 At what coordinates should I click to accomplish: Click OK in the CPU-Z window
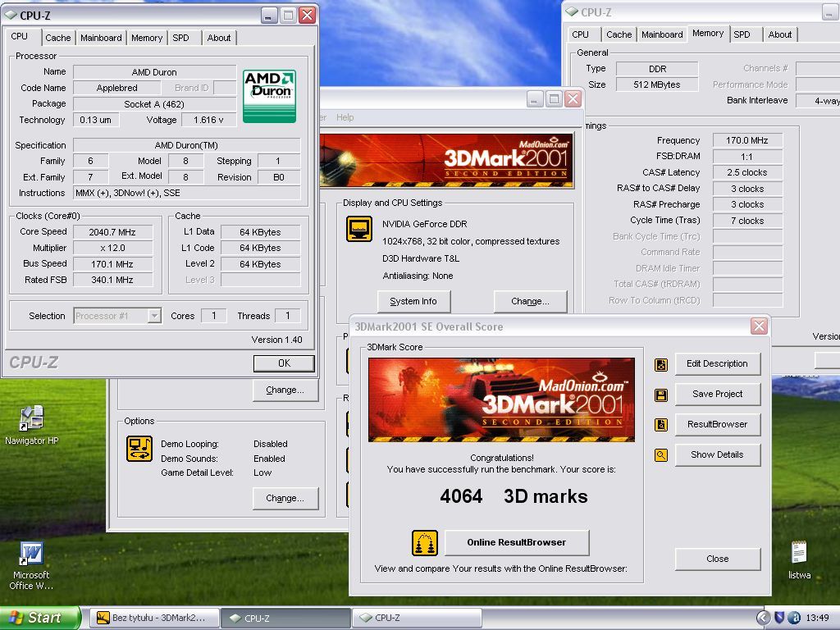pos(284,363)
